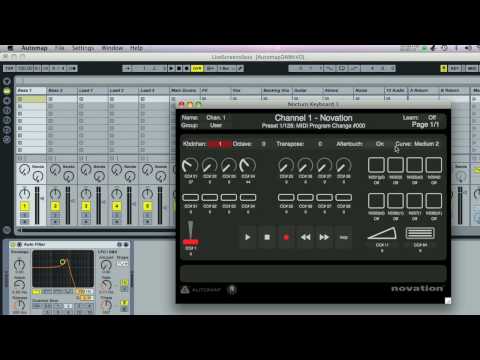The image size is (480, 360).
Task: Click the Page 1/1 label
Action: (x=425, y=125)
